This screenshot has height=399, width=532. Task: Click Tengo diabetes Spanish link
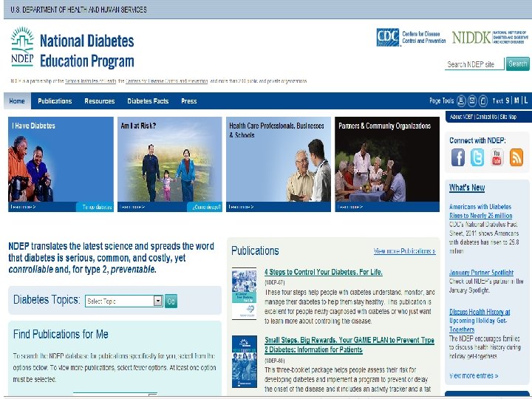(97, 207)
